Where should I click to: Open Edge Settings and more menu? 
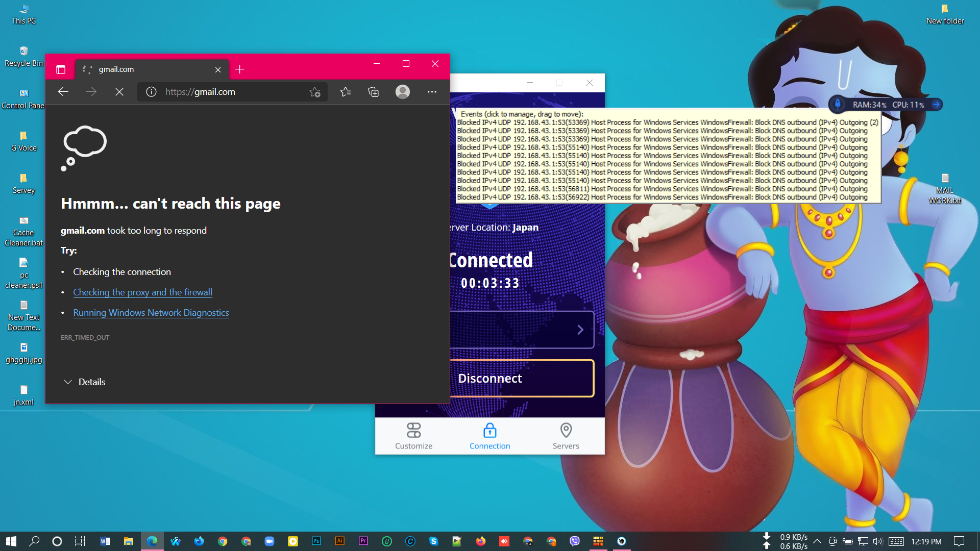(432, 92)
